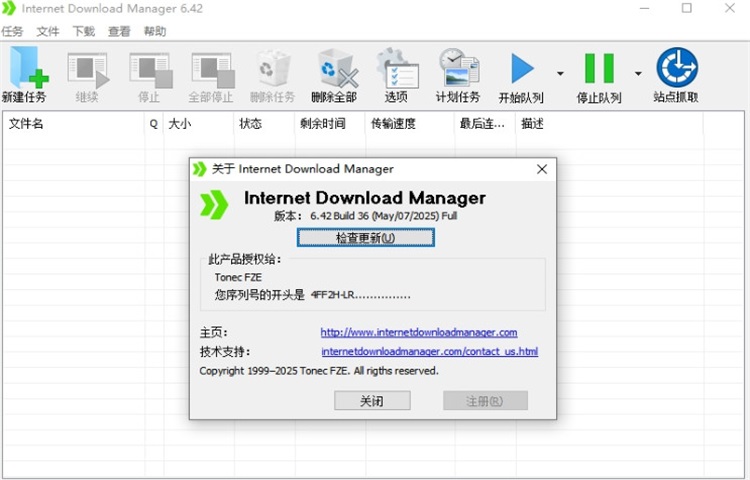Click the bold Internet Download Manager heading

point(364,198)
